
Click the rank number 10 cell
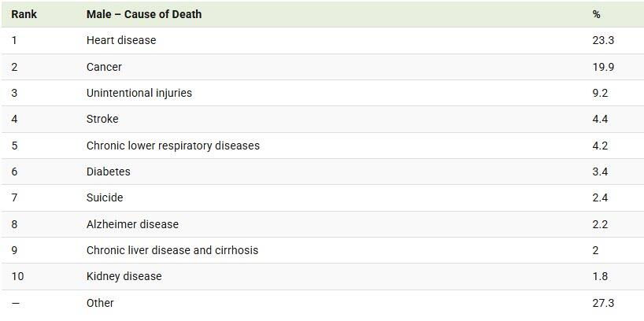pyautogui.click(x=17, y=276)
